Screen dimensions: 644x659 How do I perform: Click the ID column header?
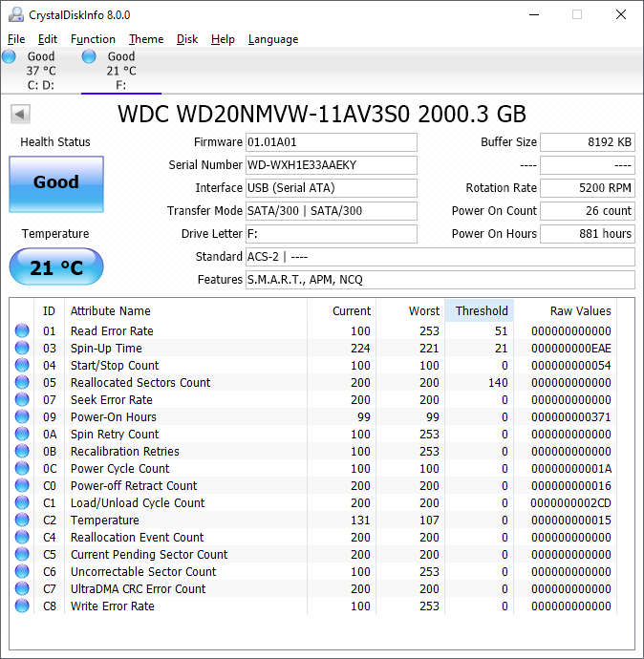pyautogui.click(x=49, y=311)
